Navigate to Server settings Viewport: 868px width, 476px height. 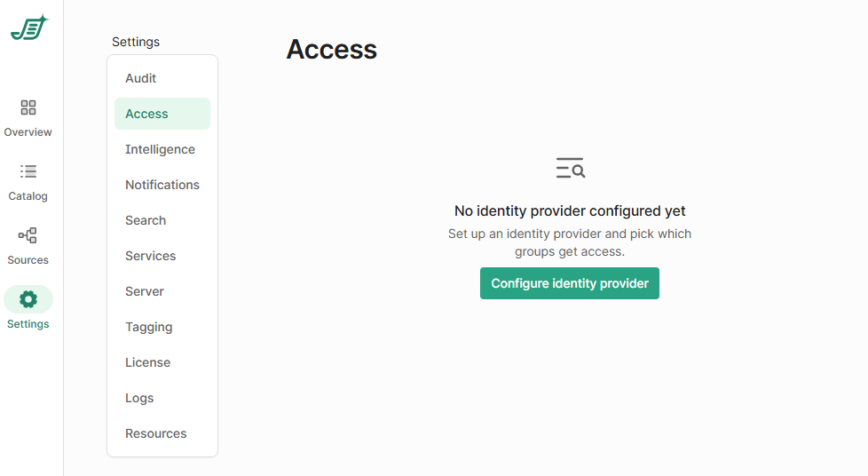coord(145,291)
